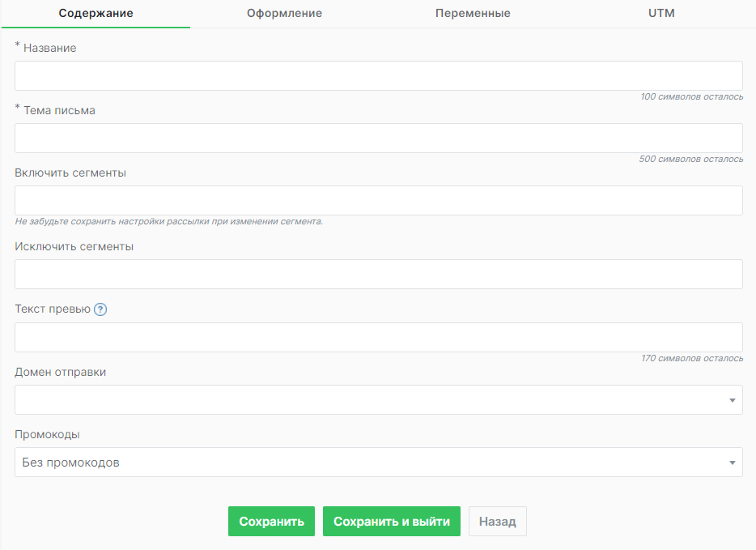
Task: Select the Содержание tab
Action: click(x=96, y=14)
